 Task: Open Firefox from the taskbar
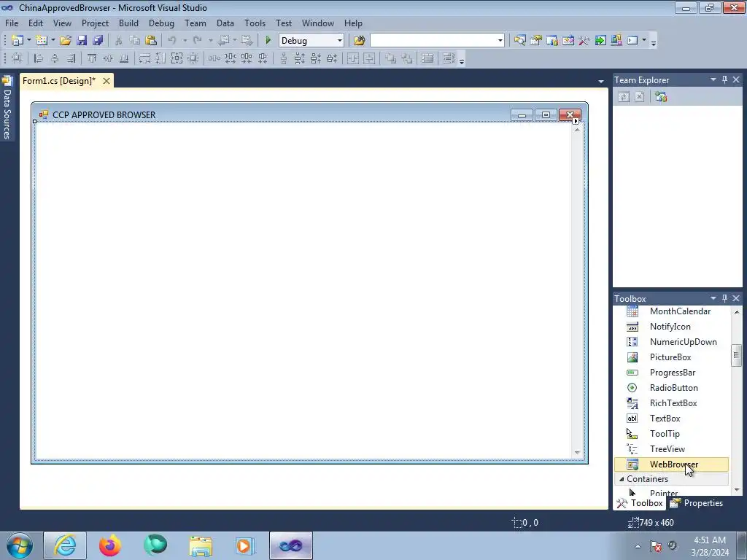click(x=110, y=545)
